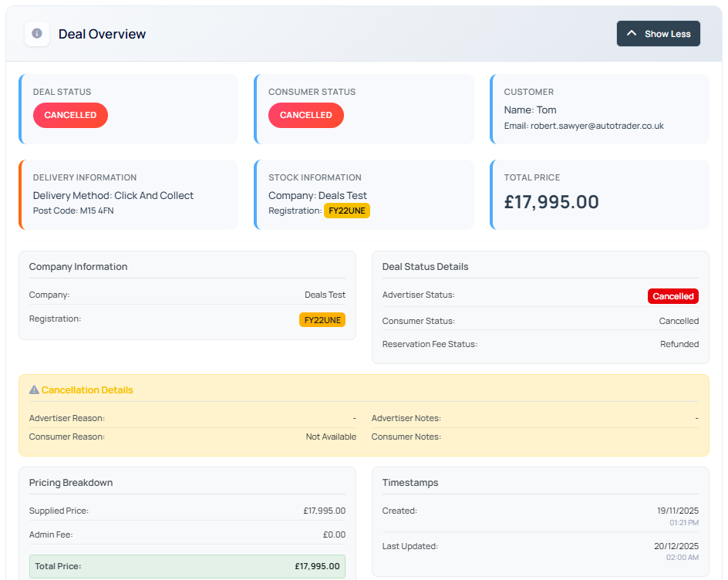The width and height of the screenshot is (728, 580).
Task: Click the customer name Tom
Action: [x=546, y=110]
